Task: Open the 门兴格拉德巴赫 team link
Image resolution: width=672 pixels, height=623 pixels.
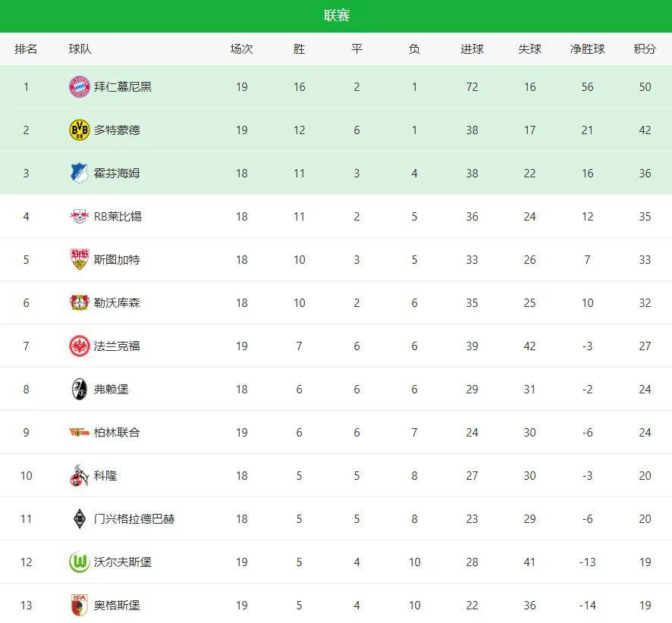Action: (x=134, y=519)
